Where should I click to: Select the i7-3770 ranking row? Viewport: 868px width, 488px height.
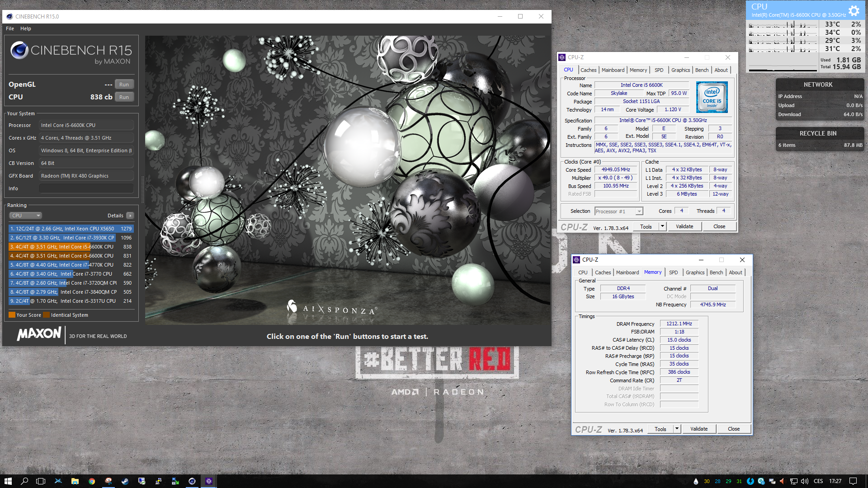click(71, 274)
